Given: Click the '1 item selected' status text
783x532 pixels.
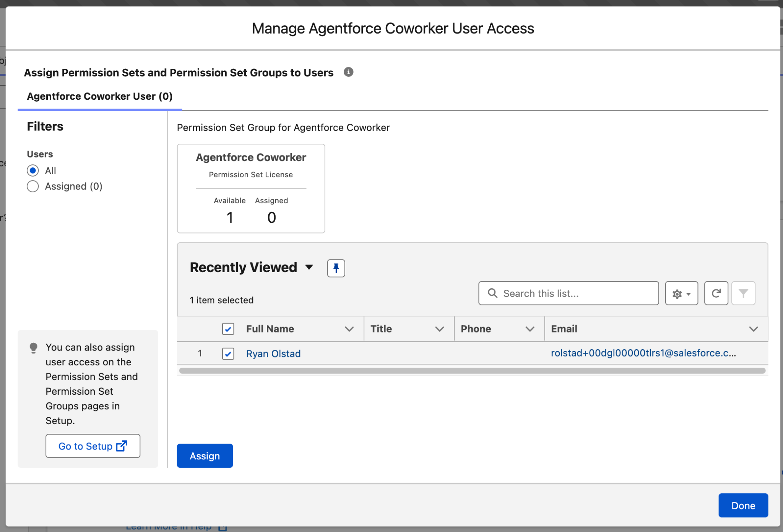Looking at the screenshot, I should point(222,300).
